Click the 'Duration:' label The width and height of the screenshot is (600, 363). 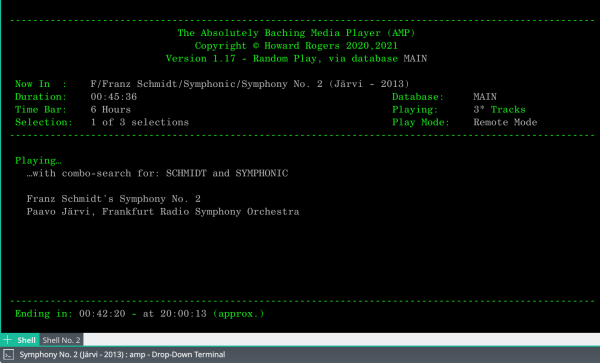pyautogui.click(x=41, y=97)
